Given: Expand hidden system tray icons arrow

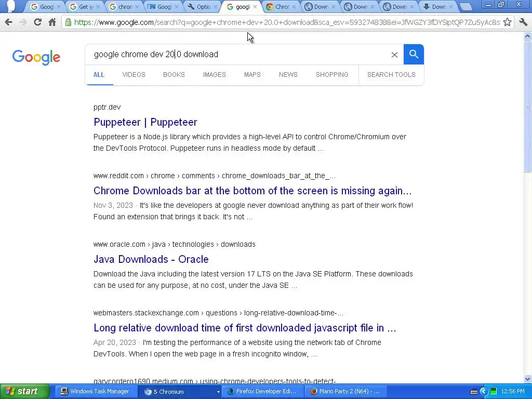Looking at the screenshot, I should click(x=484, y=392).
